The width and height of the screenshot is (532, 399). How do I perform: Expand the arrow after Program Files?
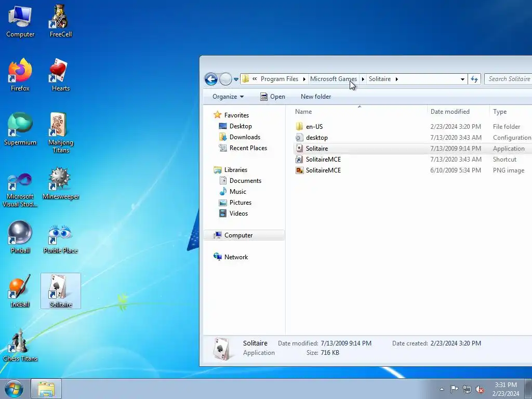coord(304,79)
